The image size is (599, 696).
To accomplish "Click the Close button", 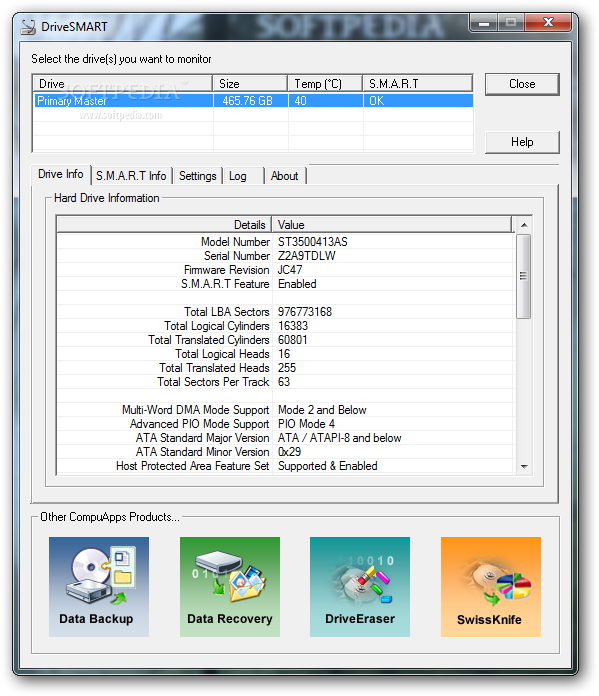I will click(522, 84).
